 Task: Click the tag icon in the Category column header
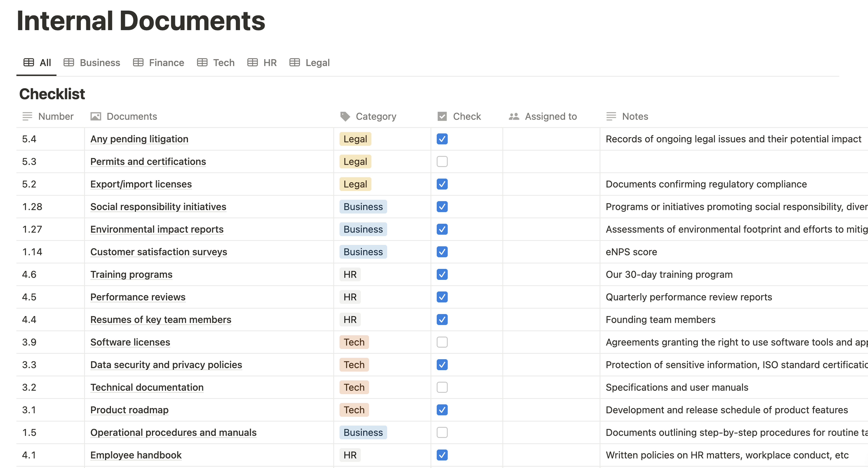(345, 116)
